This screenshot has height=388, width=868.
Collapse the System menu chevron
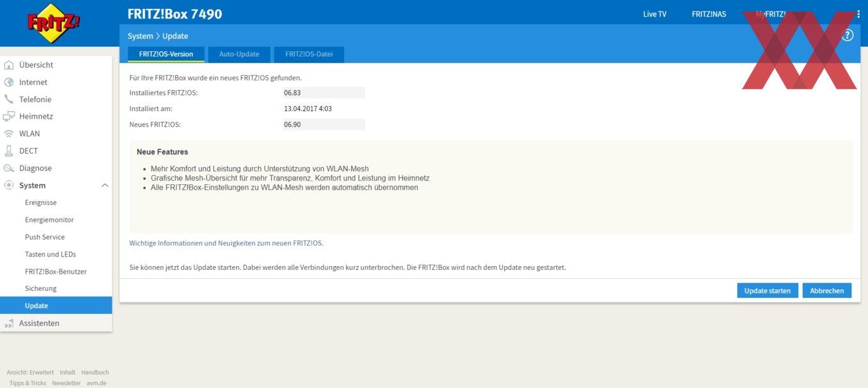click(105, 186)
